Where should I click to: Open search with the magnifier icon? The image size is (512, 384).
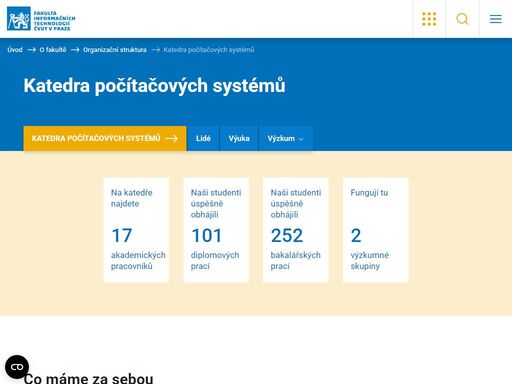[x=462, y=19]
